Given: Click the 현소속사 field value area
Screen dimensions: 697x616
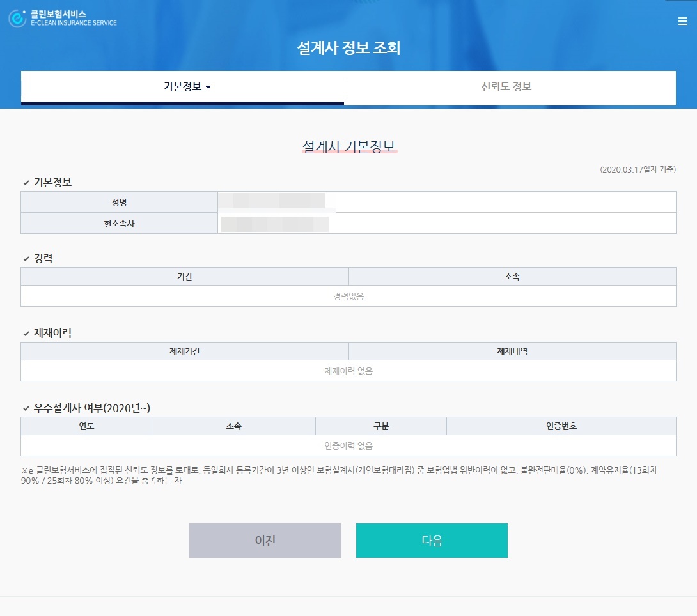Looking at the screenshot, I should pyautogui.click(x=448, y=222).
